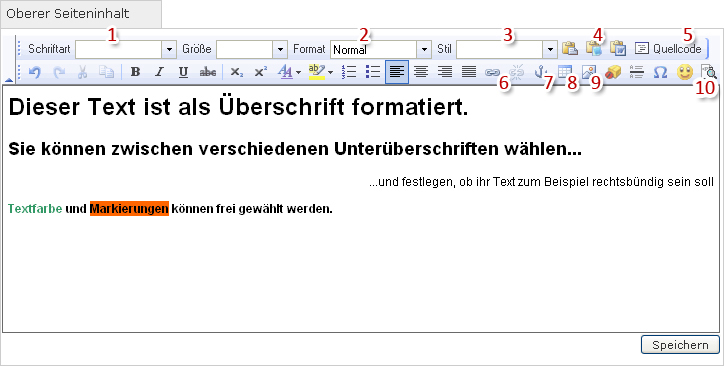Viewport: 724px width, 366px height.
Task: Insert a smiley emoticon
Action: 685,72
